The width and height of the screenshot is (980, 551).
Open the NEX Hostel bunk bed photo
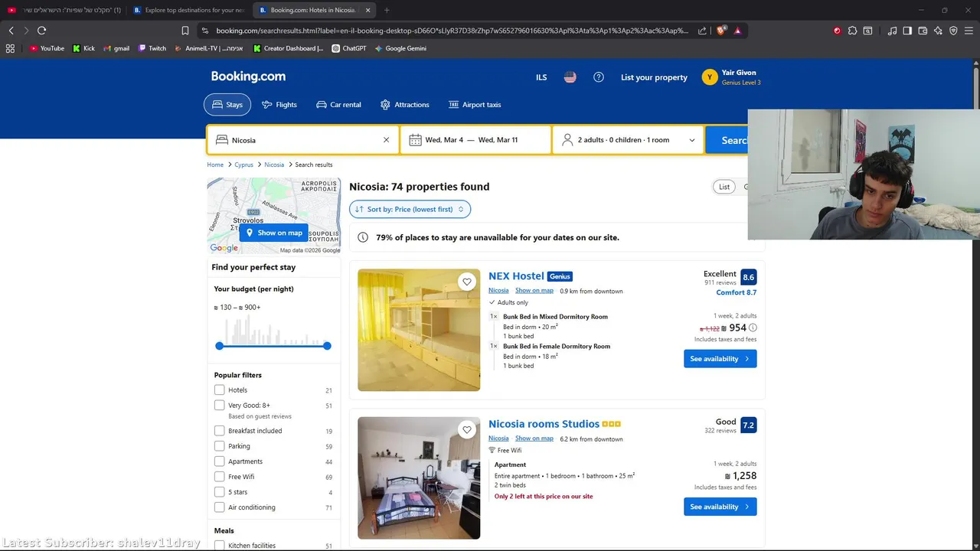point(419,330)
